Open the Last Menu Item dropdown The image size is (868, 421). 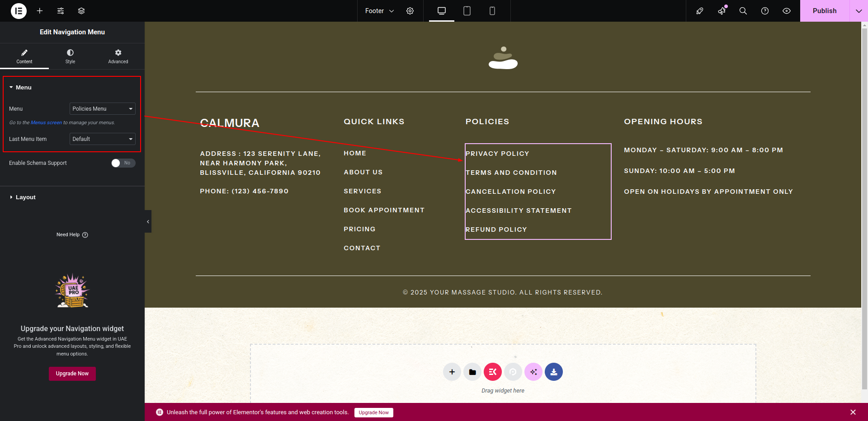coord(103,139)
